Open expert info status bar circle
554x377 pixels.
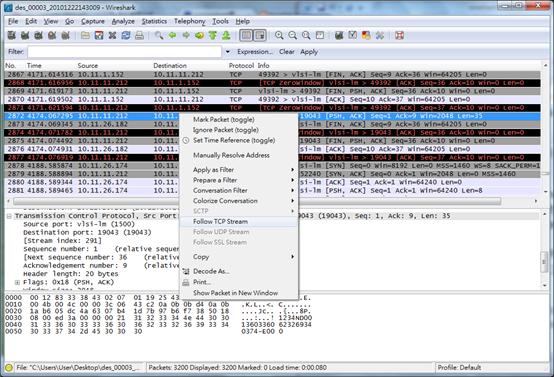(x=9, y=367)
